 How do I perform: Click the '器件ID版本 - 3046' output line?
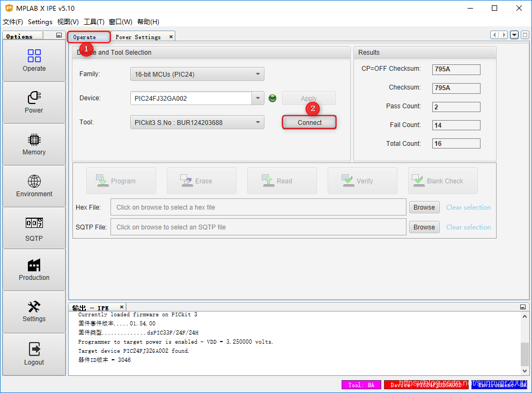click(x=105, y=360)
